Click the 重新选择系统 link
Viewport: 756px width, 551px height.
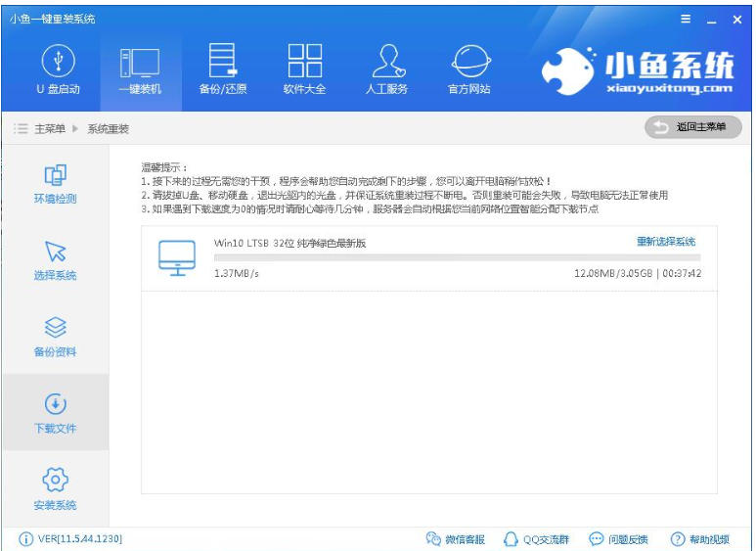(666, 241)
